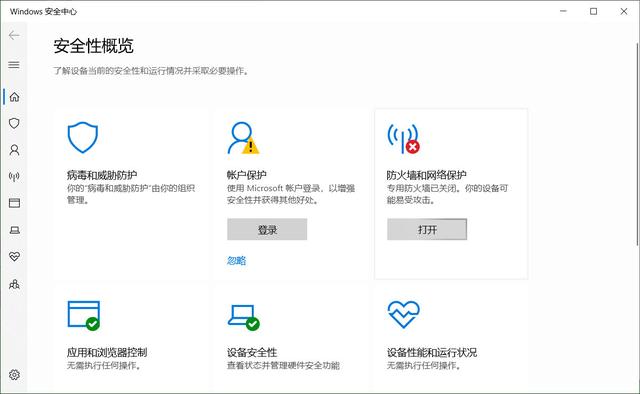Screen dimensions: 640x394
Task: Select the Home icon in the sidebar
Action: coord(14,97)
